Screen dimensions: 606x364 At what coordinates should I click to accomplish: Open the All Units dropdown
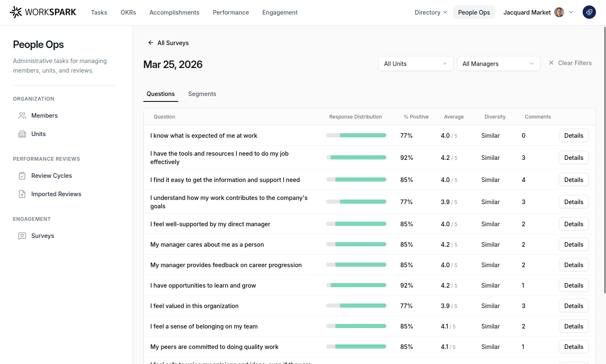point(416,63)
